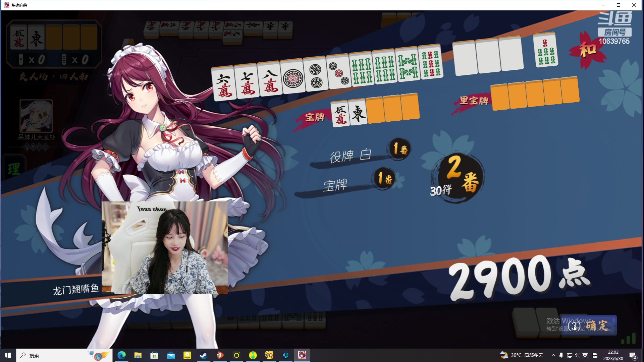The height and width of the screenshot is (362, 644).
Task: Click the microphone tray icon
Action: [x=561, y=355]
